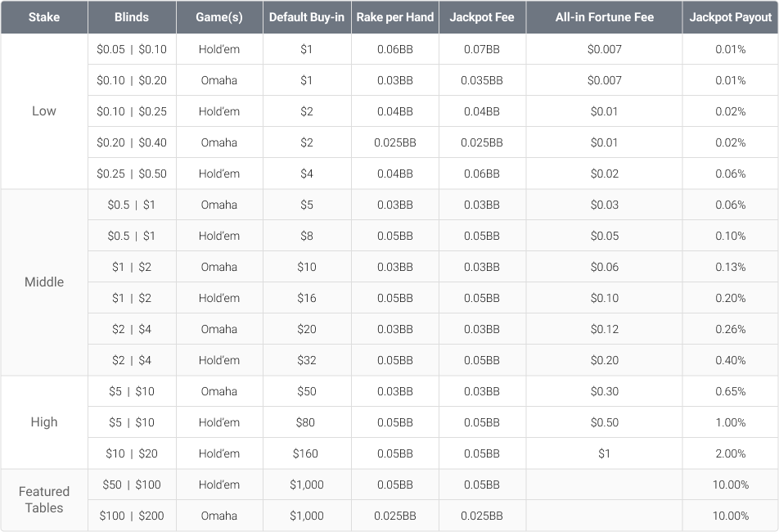Click the Low stake row label
The width and height of the screenshot is (779, 532).
[x=44, y=111]
